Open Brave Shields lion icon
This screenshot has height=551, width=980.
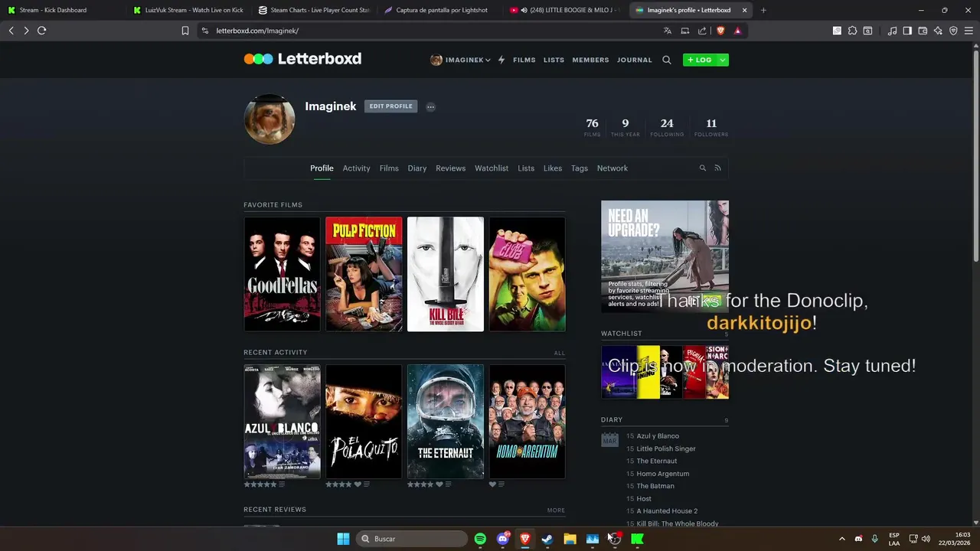point(720,31)
